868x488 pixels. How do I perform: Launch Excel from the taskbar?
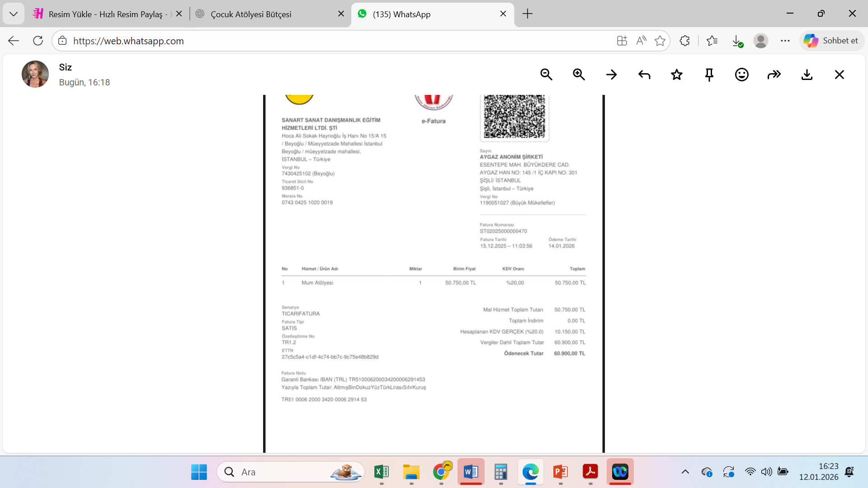pos(382,472)
